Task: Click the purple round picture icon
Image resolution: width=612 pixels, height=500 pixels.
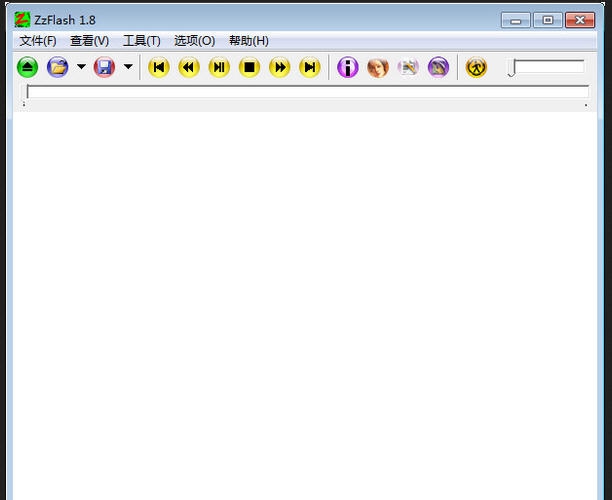Action: pyautogui.click(x=438, y=67)
